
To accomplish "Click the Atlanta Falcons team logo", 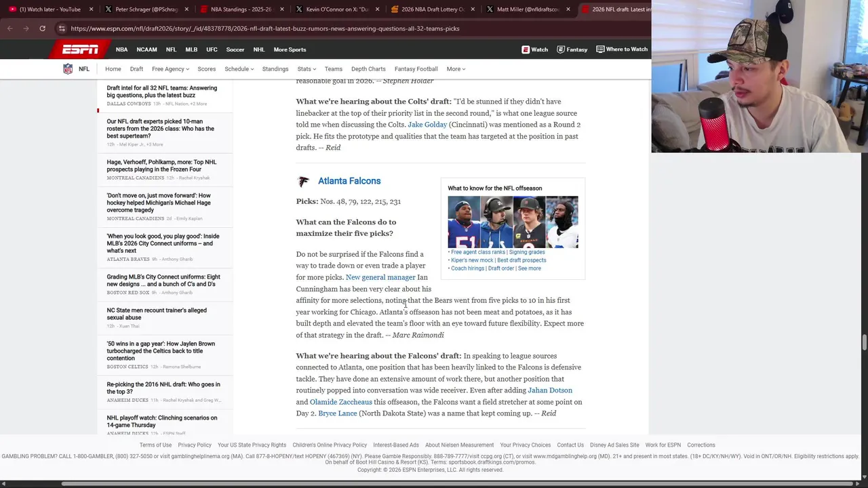I will click(303, 182).
